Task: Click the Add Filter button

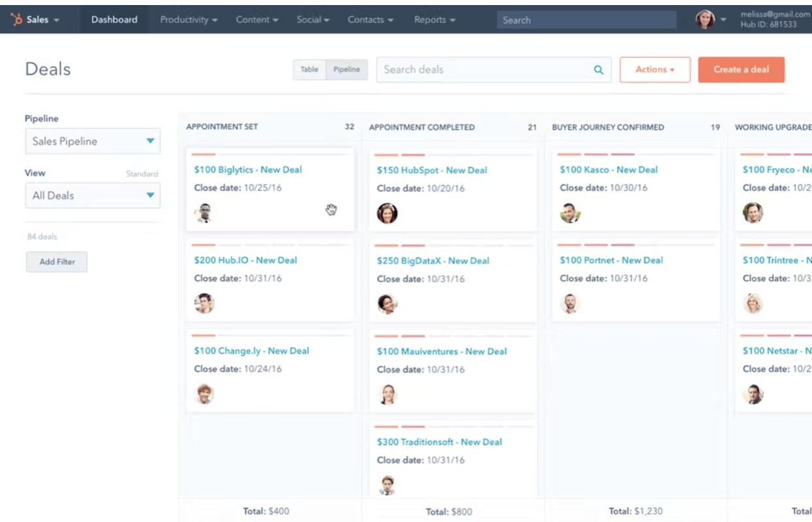Action: (x=56, y=262)
